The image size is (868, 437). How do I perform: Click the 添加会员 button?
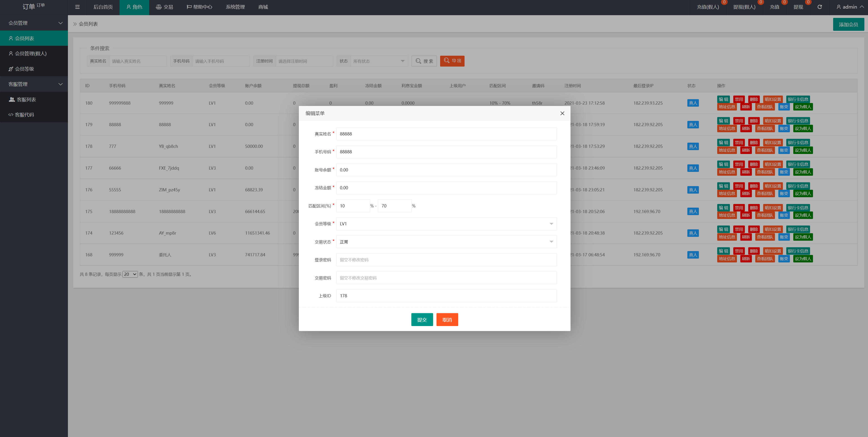848,24
